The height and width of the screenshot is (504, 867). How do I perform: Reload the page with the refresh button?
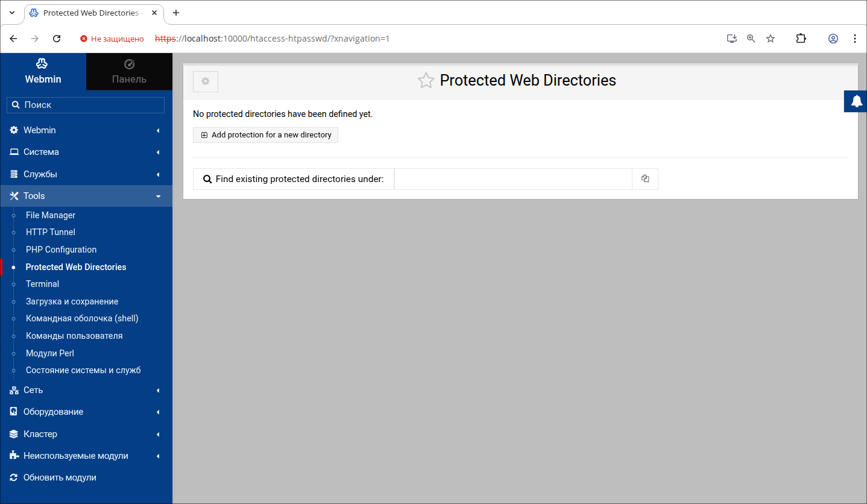[x=57, y=39]
